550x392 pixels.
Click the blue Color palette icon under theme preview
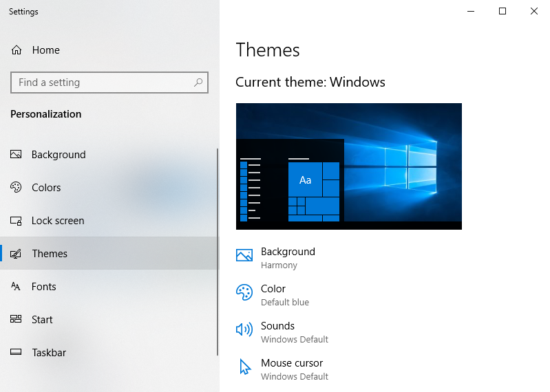point(244,292)
